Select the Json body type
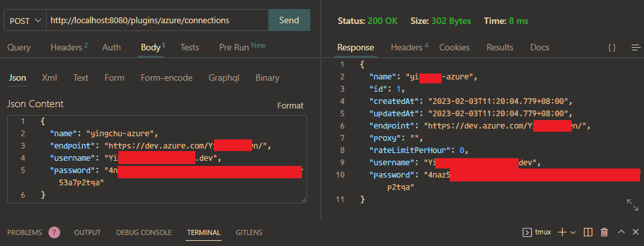Viewport: 644px width, 246px height. [17, 78]
